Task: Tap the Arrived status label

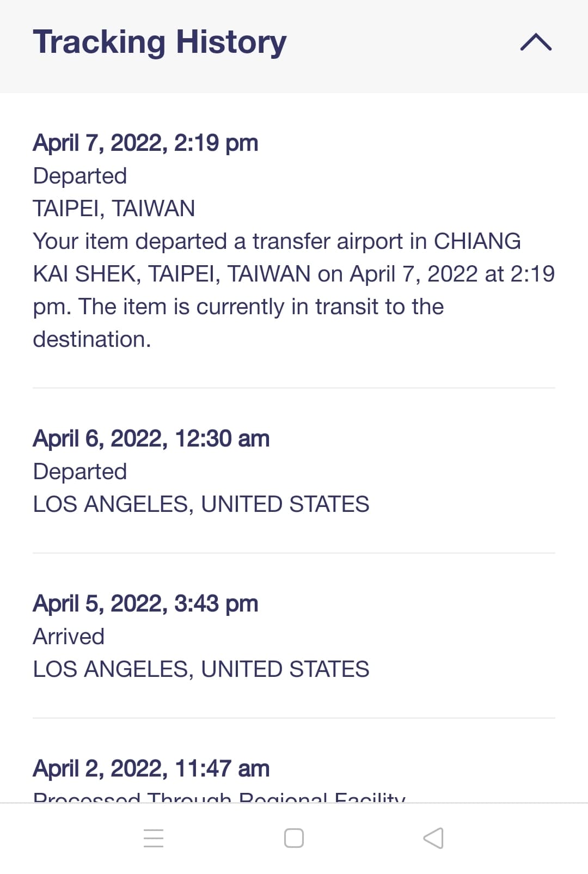Action: coord(69,637)
